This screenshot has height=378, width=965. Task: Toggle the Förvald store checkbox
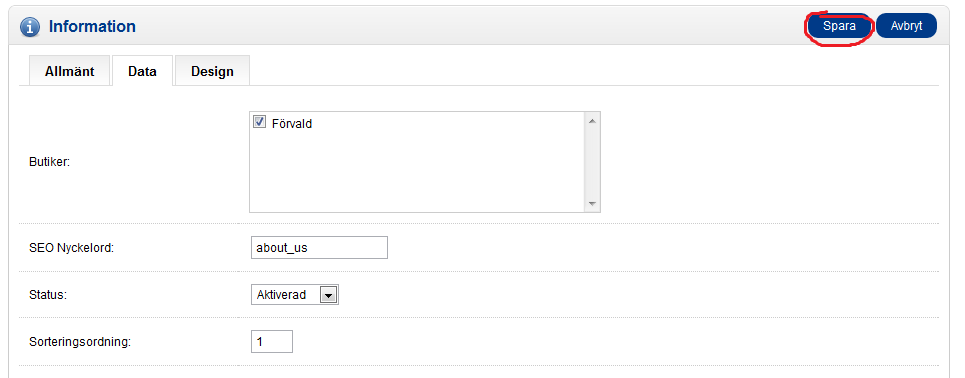[x=259, y=122]
